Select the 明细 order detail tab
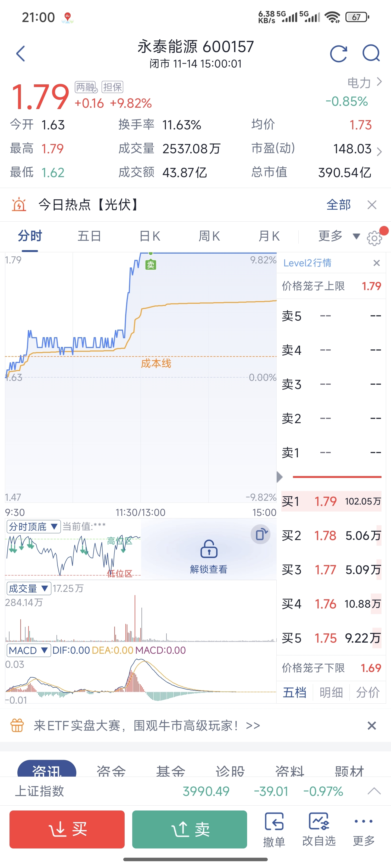 (x=331, y=693)
